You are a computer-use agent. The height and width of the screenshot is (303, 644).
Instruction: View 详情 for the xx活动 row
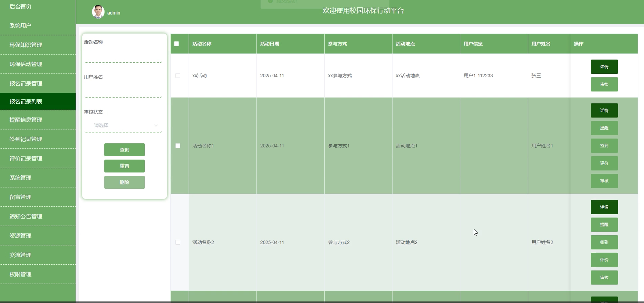pyautogui.click(x=604, y=67)
